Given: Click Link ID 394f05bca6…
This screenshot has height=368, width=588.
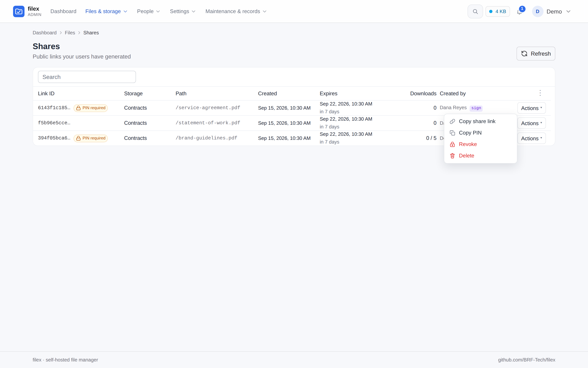Looking at the screenshot, I should tap(54, 138).
